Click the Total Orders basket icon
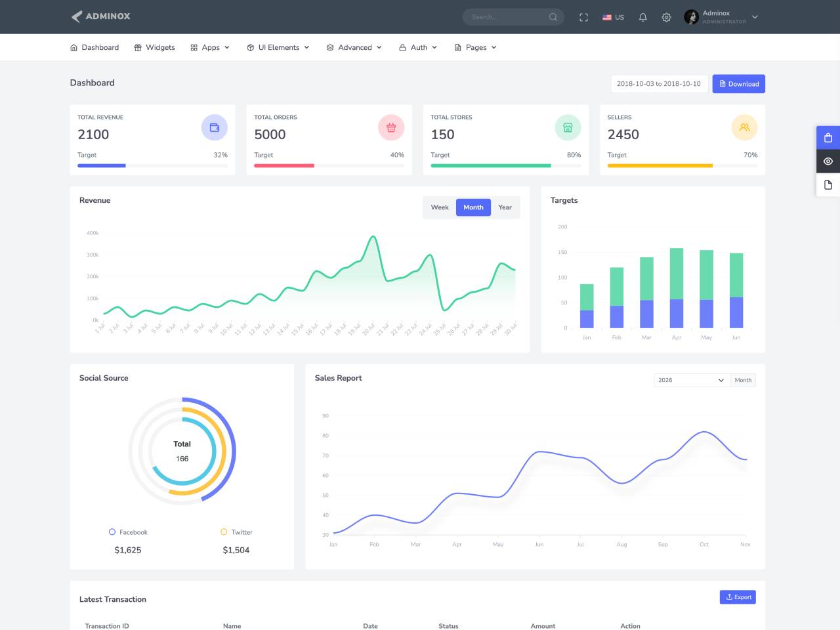The width and height of the screenshot is (840, 630). coord(391,127)
